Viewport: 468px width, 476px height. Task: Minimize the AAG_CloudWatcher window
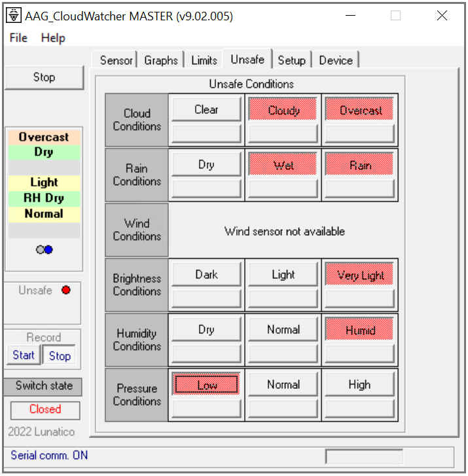coord(351,15)
